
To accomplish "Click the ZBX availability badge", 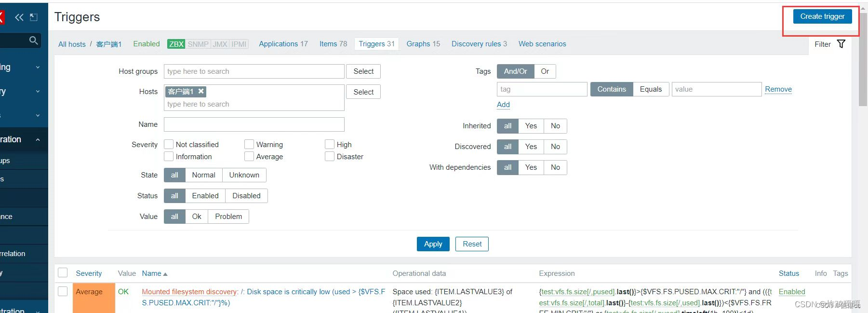I will click(x=176, y=44).
